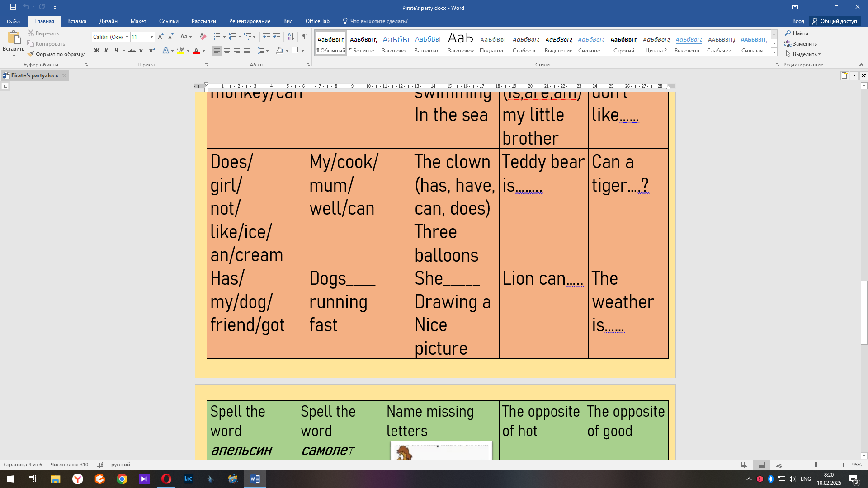
Task: Decrease font size with the A-down icon
Action: click(x=170, y=37)
